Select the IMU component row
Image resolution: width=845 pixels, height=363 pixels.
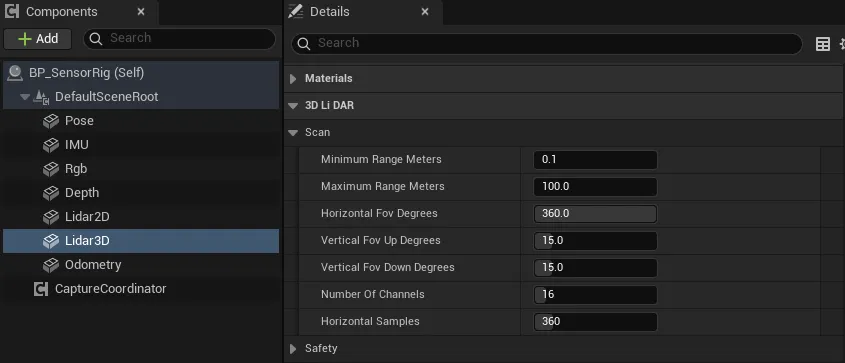(141, 145)
